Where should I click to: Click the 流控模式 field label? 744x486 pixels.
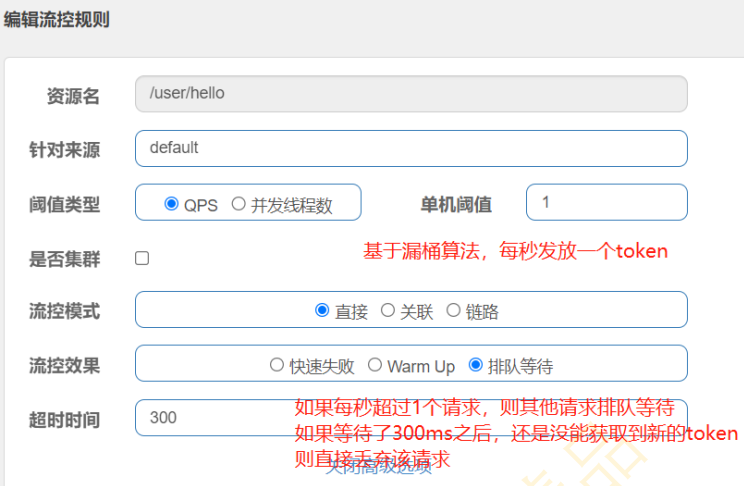pos(64,311)
